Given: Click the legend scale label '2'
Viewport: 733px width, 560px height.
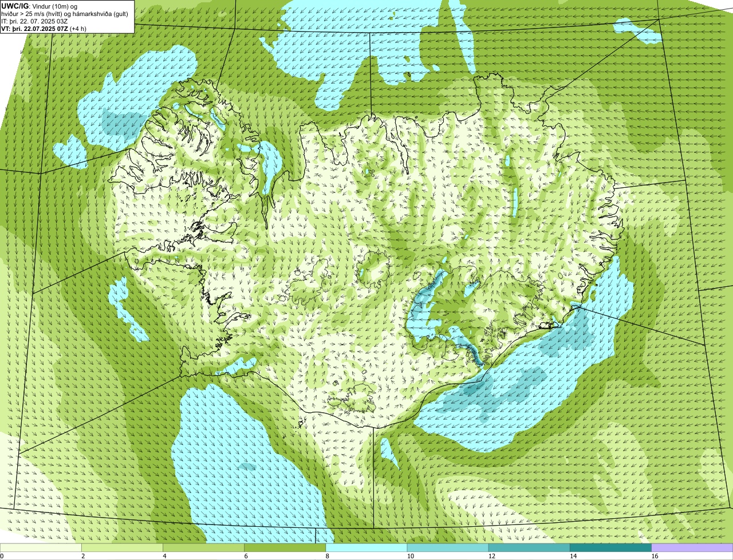Looking at the screenshot, I should click(83, 556).
